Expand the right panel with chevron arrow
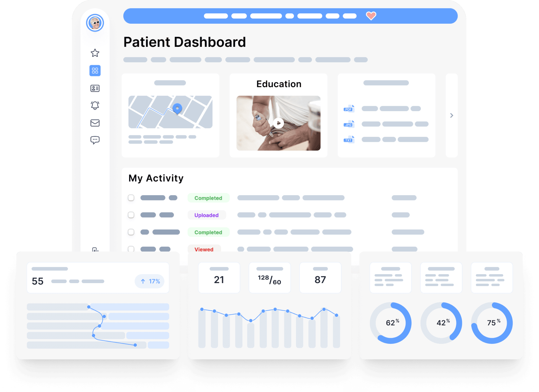The height and width of the screenshot is (392, 539). [452, 115]
